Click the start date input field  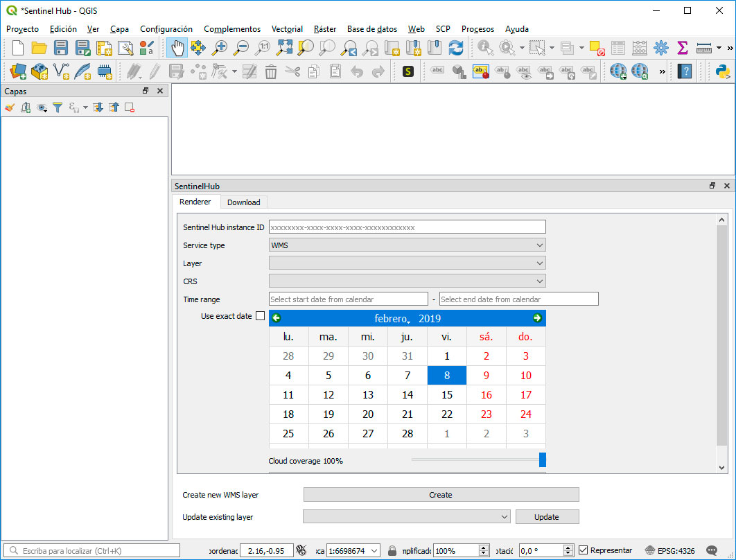349,299
